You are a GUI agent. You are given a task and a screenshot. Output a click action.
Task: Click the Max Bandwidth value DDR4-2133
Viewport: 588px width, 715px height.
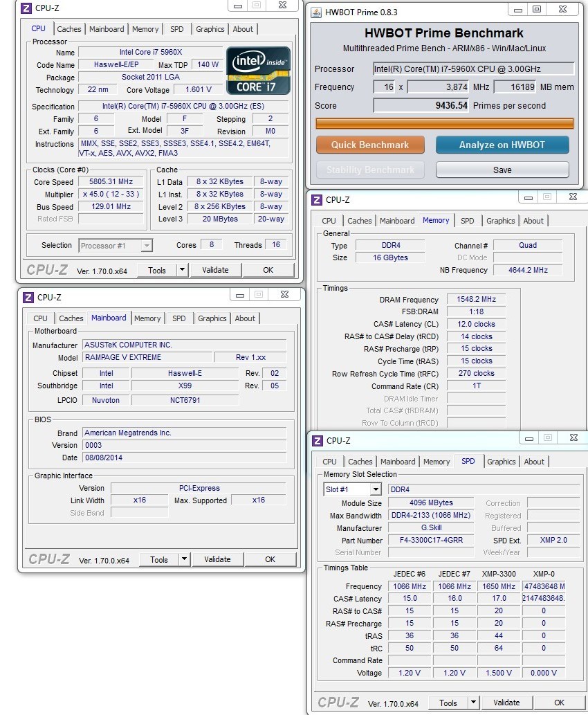pos(431,515)
